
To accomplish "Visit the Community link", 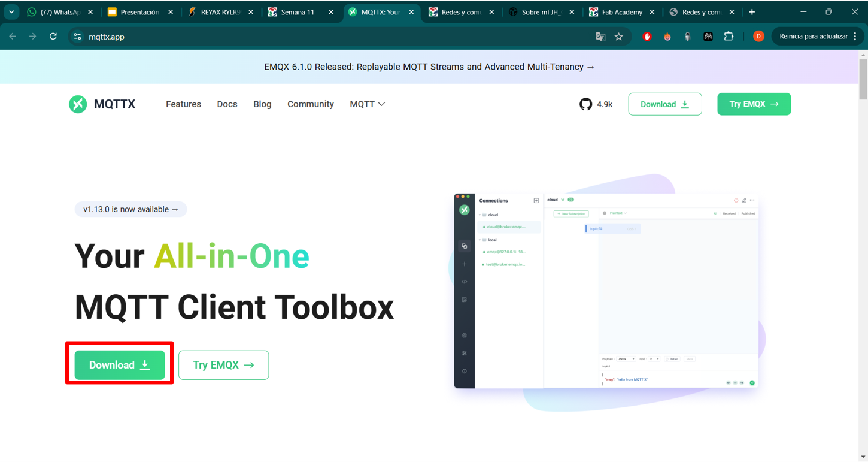I will coord(311,104).
